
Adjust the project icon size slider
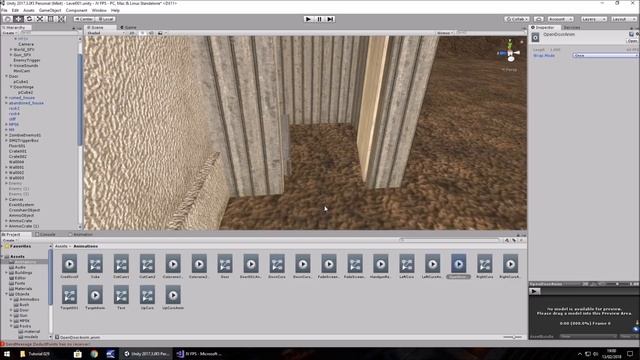[513, 337]
